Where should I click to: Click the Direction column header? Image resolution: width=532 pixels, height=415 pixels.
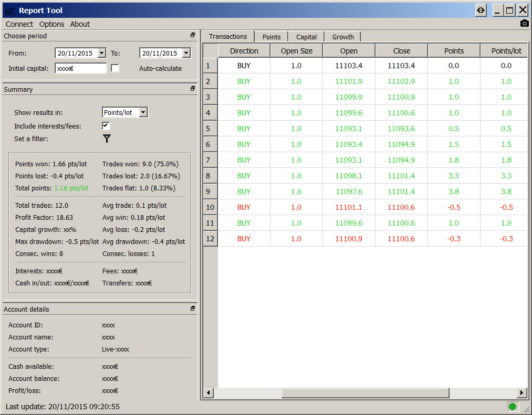244,51
